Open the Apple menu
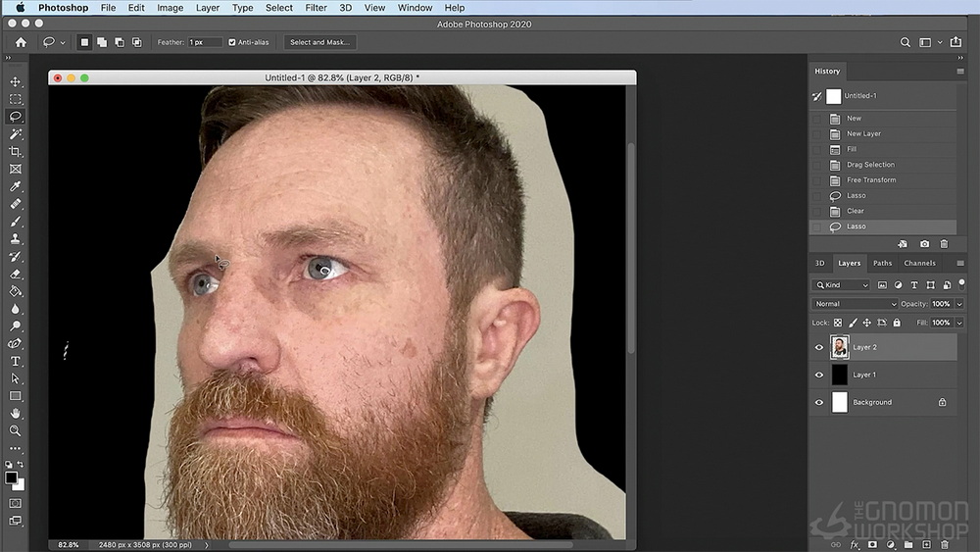 pyautogui.click(x=20, y=8)
